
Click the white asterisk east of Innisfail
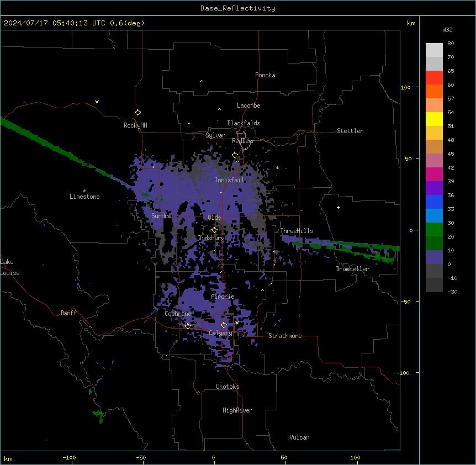(x=277, y=168)
